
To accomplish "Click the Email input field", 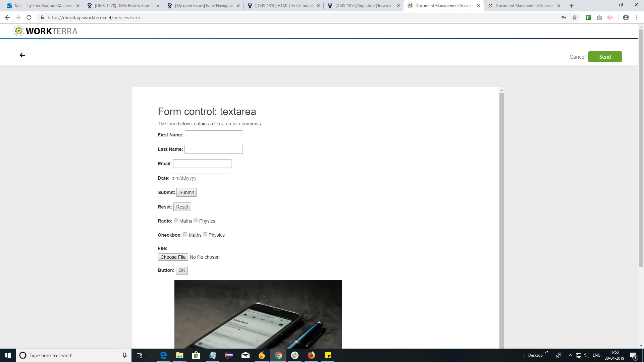I will (202, 164).
